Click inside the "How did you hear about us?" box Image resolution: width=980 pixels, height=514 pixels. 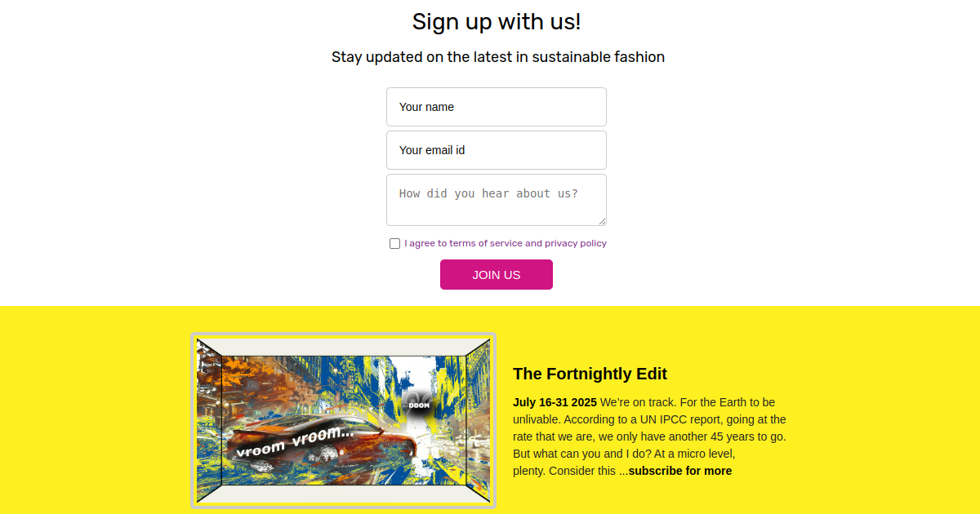(x=496, y=200)
